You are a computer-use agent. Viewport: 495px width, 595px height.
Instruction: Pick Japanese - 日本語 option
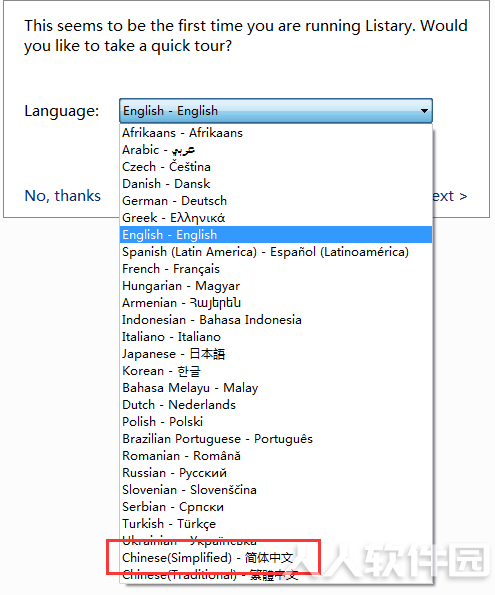coord(276,354)
